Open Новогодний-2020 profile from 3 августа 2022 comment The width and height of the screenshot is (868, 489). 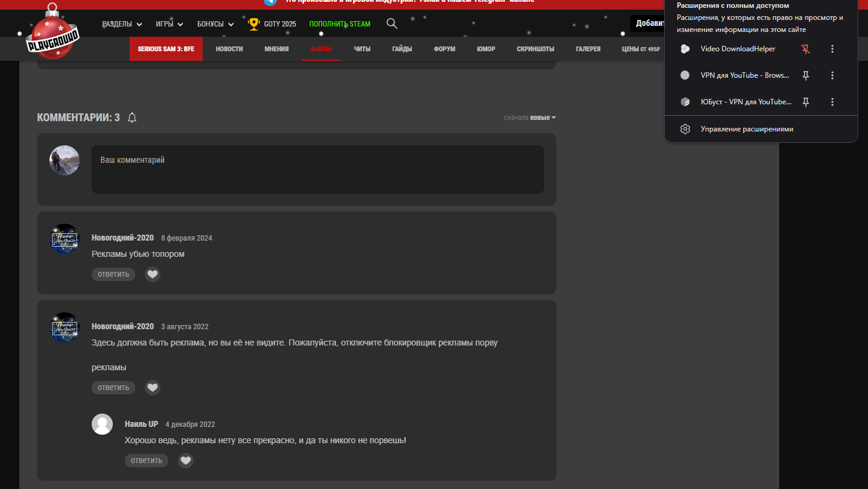coord(122,327)
